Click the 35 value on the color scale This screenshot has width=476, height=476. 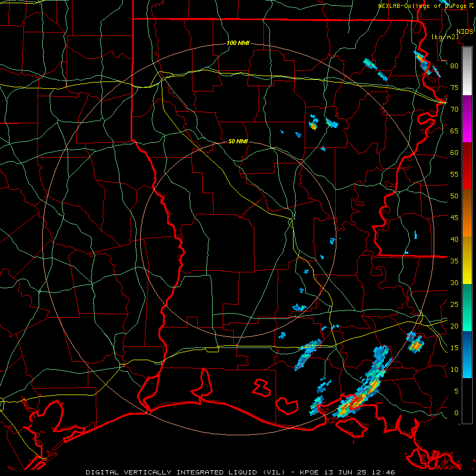click(454, 261)
